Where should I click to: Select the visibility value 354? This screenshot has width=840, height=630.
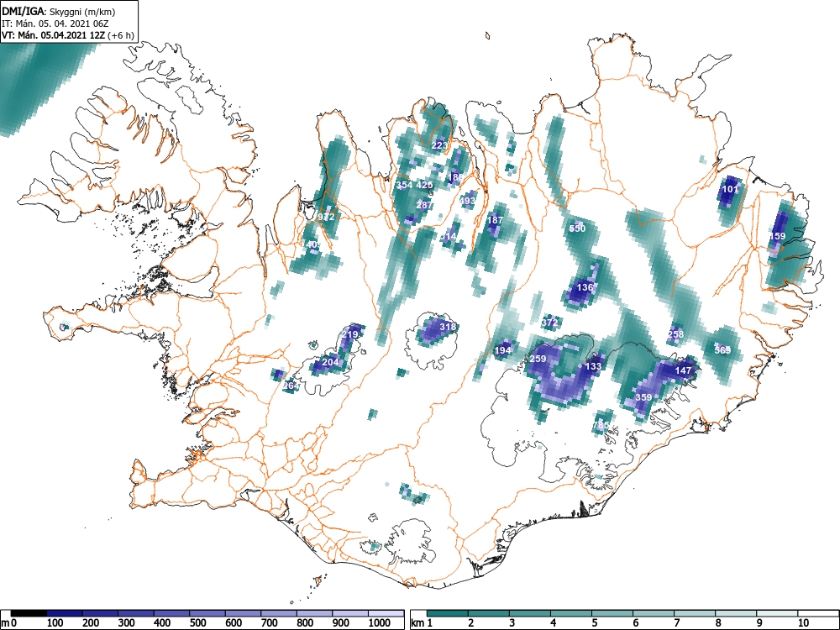point(405,185)
